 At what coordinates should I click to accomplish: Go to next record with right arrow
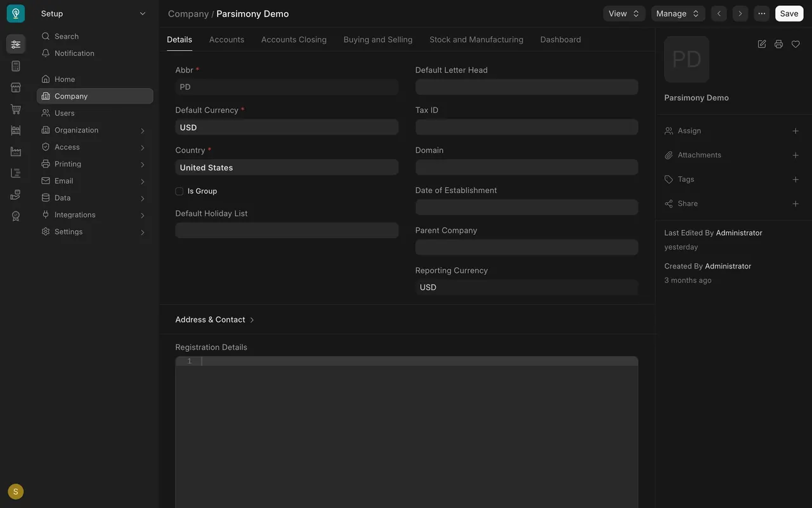coord(740,13)
